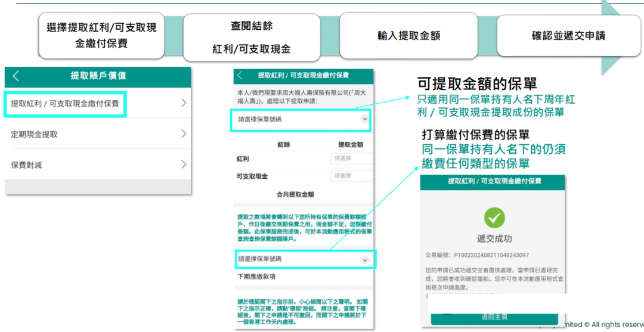Screen dimensions: 644x332
Task: Open the 紅利 請選擇 amount selector
Action: pos(352,159)
